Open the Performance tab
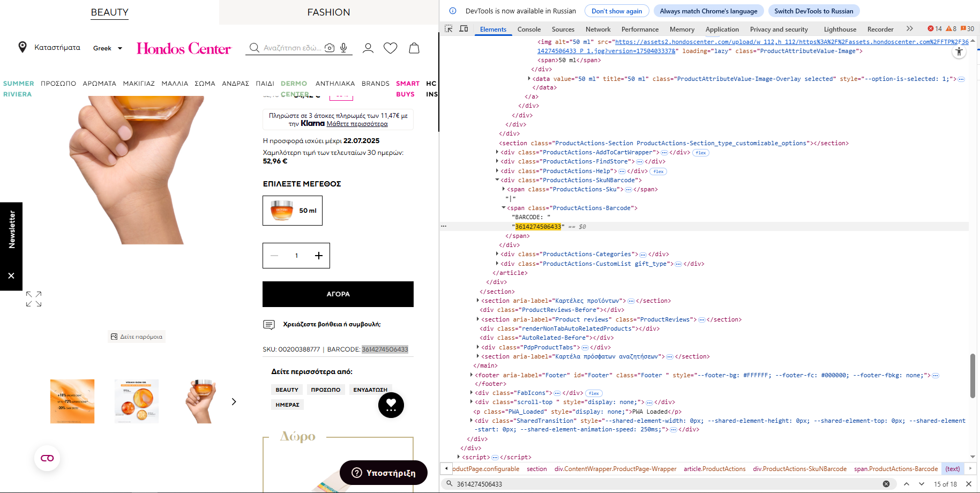The height and width of the screenshot is (493, 980). [x=640, y=29]
